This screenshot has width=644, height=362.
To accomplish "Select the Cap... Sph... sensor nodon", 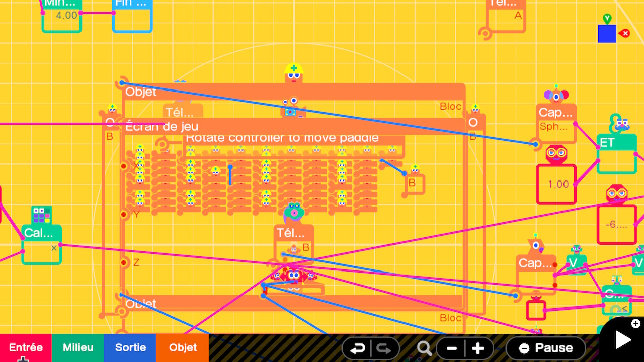I will tap(556, 123).
